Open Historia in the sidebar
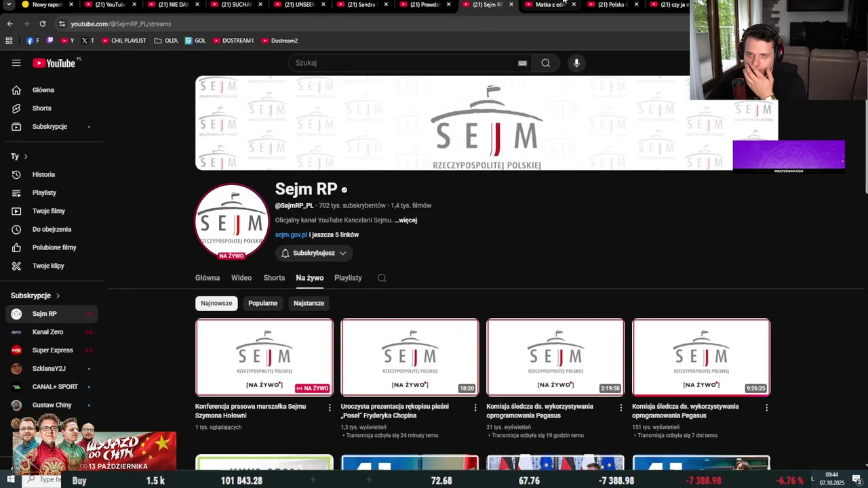Image resolution: width=868 pixels, height=488 pixels. pos(52,175)
